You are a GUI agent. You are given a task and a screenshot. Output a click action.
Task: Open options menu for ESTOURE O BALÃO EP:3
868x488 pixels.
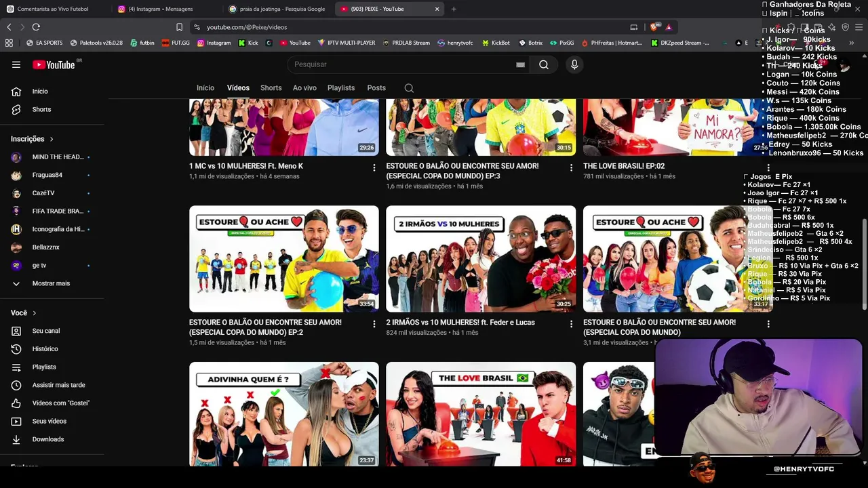(x=571, y=167)
